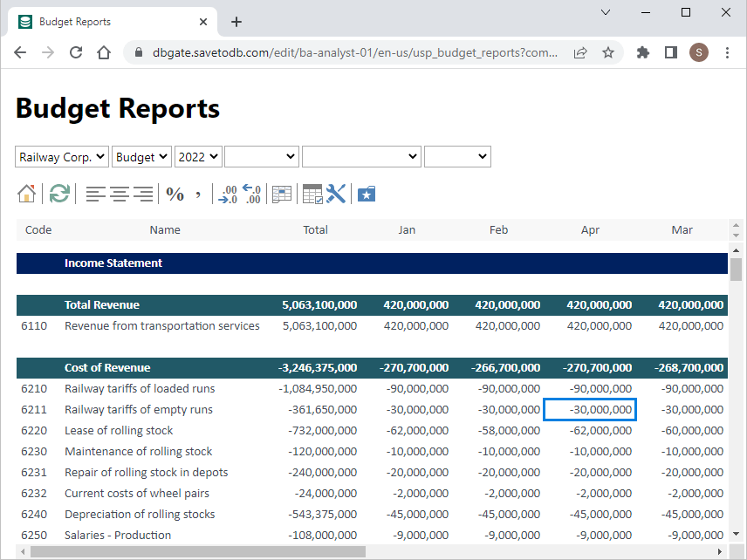Click the horizontal scrollbar thumb

click(x=198, y=552)
